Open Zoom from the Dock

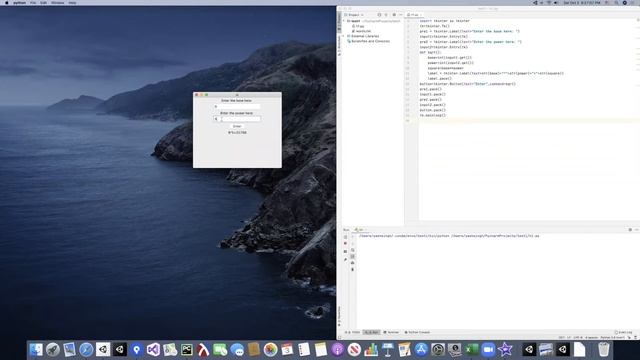pyautogui.click(x=488, y=350)
